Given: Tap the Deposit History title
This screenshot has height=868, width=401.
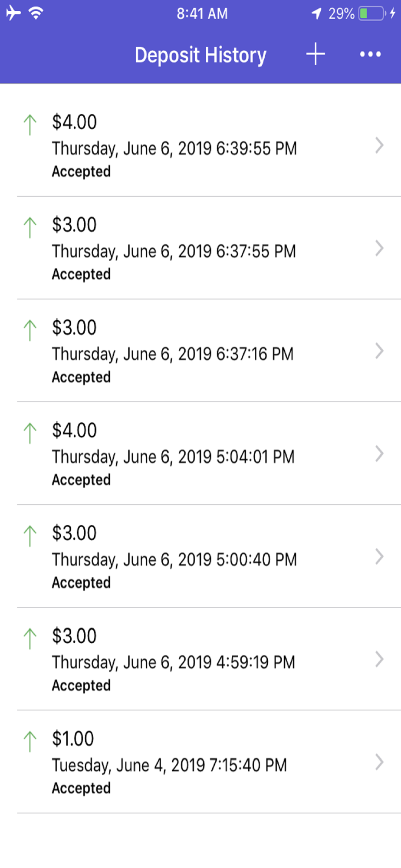Looking at the screenshot, I should (x=200, y=55).
